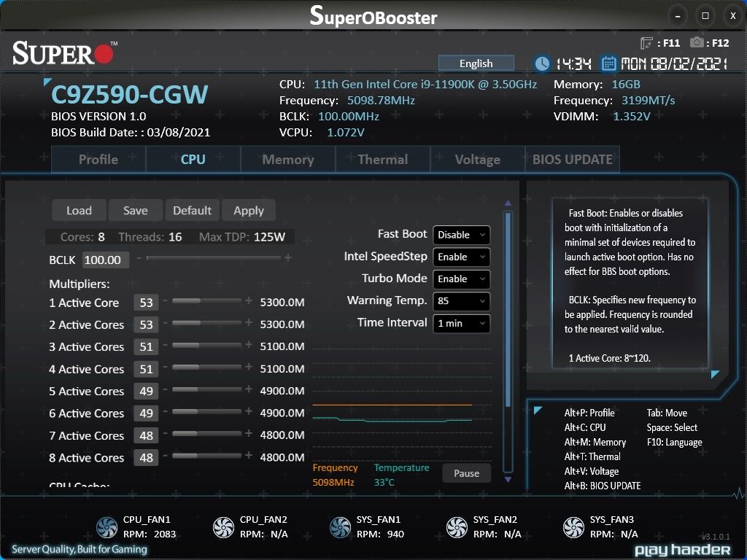Click the 1 Active Core multiplier field

(146, 303)
